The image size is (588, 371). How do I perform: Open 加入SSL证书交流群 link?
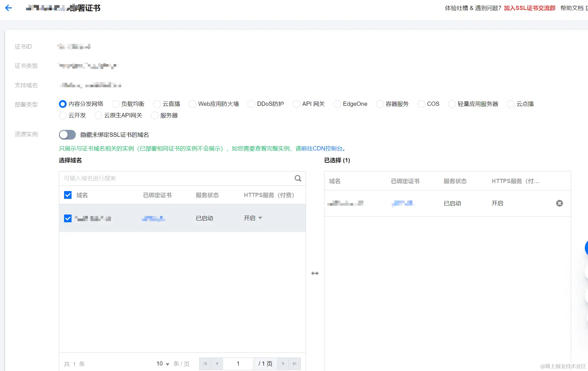[529, 8]
